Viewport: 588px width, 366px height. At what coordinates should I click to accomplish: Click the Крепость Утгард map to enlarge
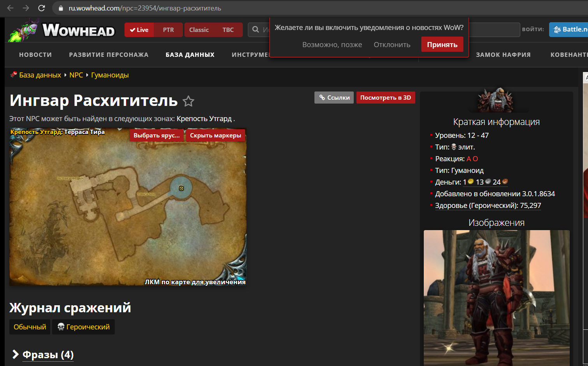pyautogui.click(x=128, y=207)
